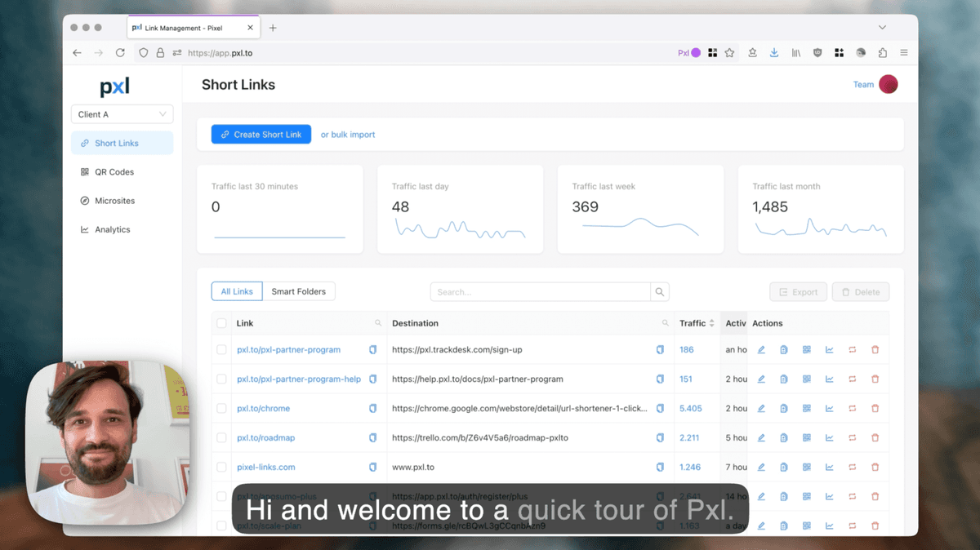Select the pixel-links.com row checkbox

[220, 467]
